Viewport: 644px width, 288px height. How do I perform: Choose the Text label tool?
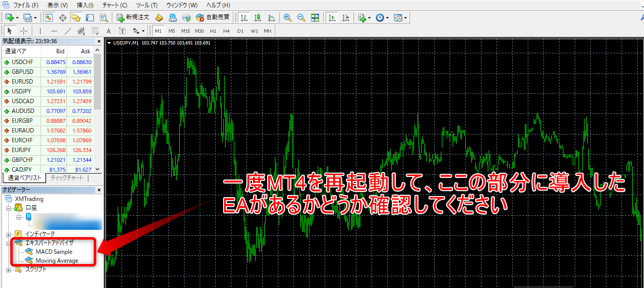pos(108,31)
